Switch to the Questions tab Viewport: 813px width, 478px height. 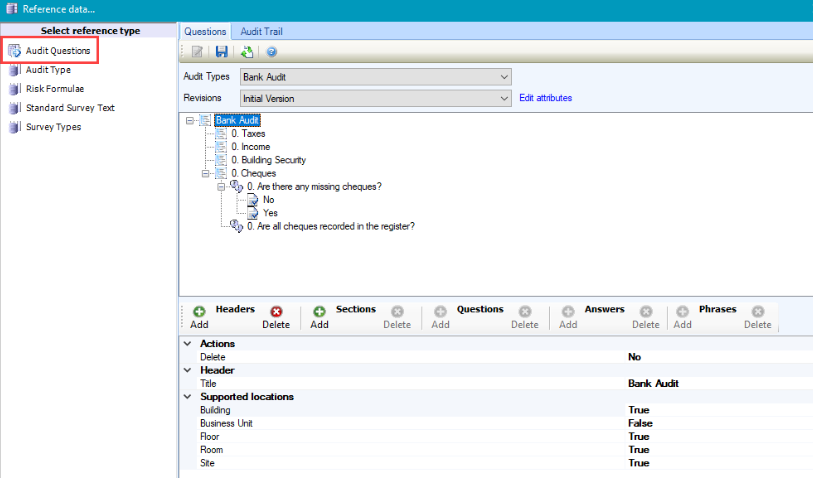coord(205,31)
